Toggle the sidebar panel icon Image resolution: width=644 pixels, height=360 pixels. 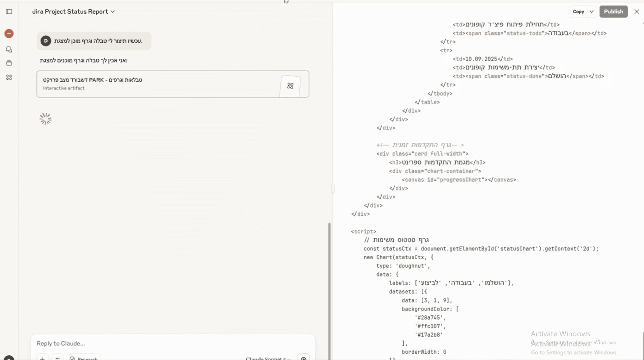[9, 12]
